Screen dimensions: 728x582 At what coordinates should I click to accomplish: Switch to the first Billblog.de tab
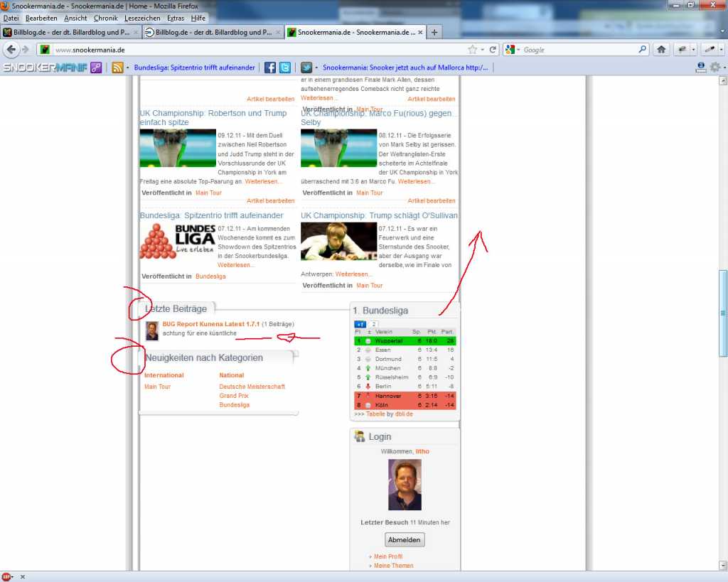(70, 32)
